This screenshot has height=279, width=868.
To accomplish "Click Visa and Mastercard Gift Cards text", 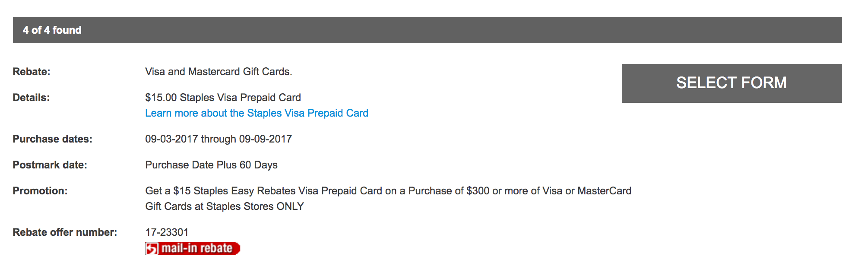I will 219,72.
